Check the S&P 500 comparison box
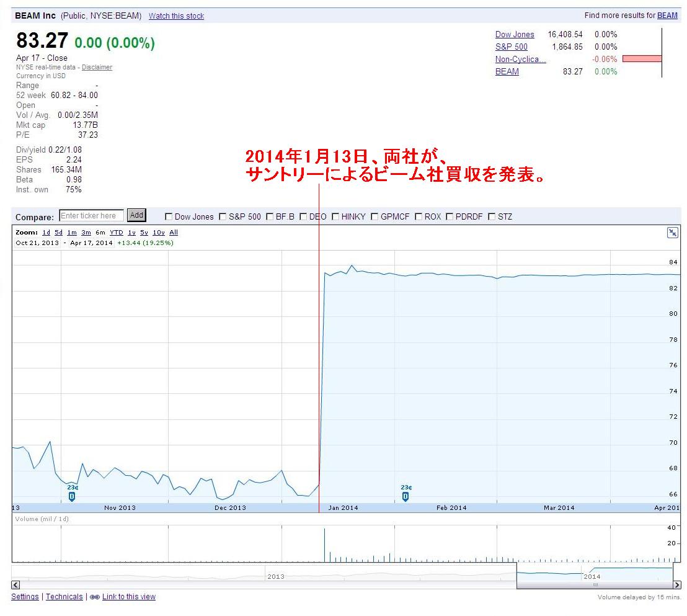The width and height of the screenshot is (687, 616). coord(223,216)
